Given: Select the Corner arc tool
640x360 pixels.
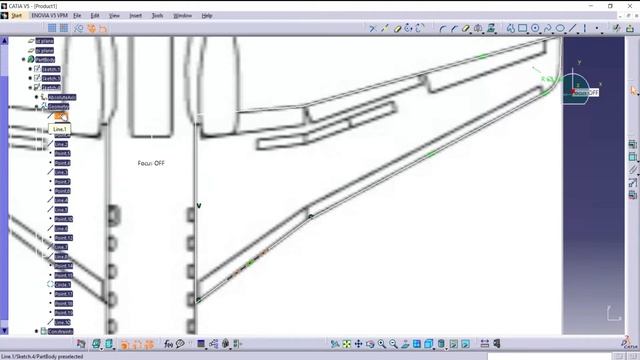Looking at the screenshot, I should (442, 28).
